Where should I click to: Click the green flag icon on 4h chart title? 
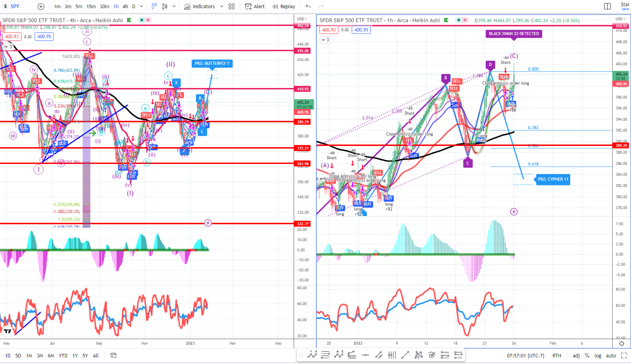click(129, 20)
